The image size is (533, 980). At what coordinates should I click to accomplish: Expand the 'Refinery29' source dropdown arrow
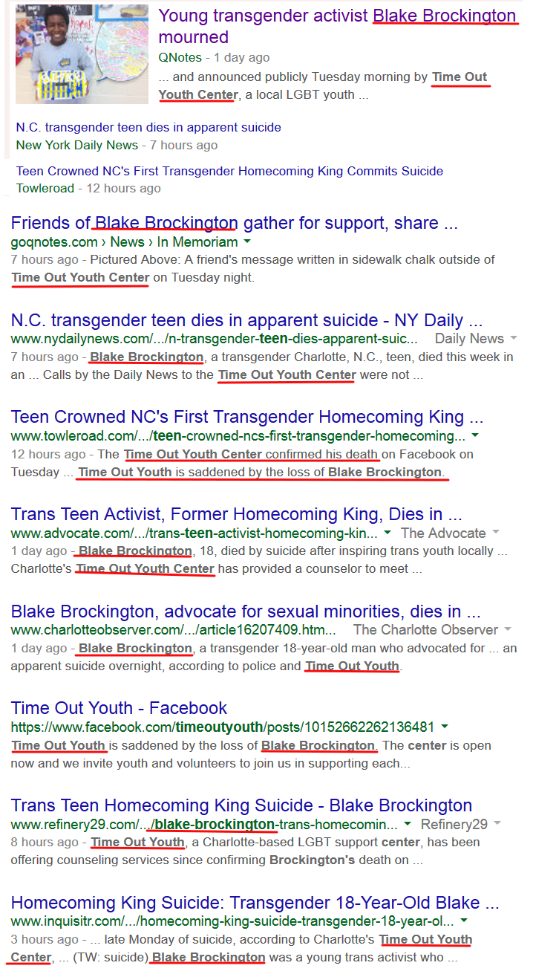pos(497,824)
